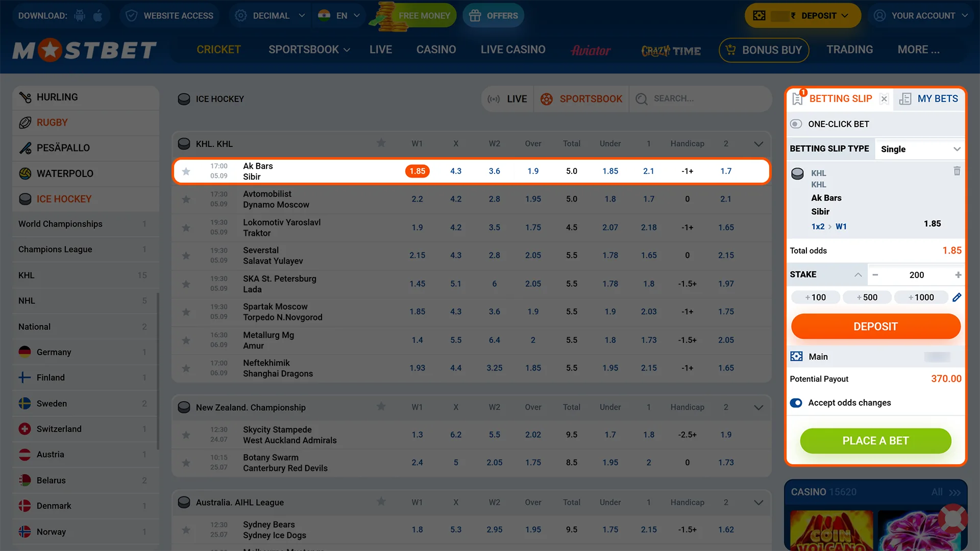Collapse the Australia AIHL League chevron

tap(758, 503)
